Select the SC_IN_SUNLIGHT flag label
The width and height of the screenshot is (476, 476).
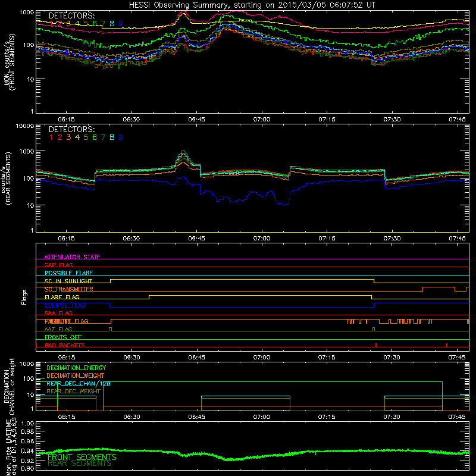click(68, 281)
